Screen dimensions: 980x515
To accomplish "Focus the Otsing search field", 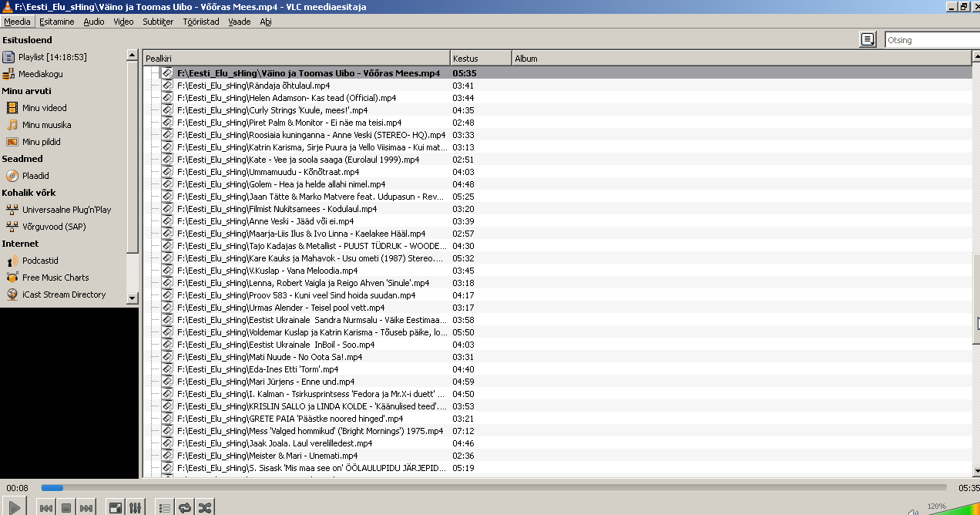I will [932, 40].
